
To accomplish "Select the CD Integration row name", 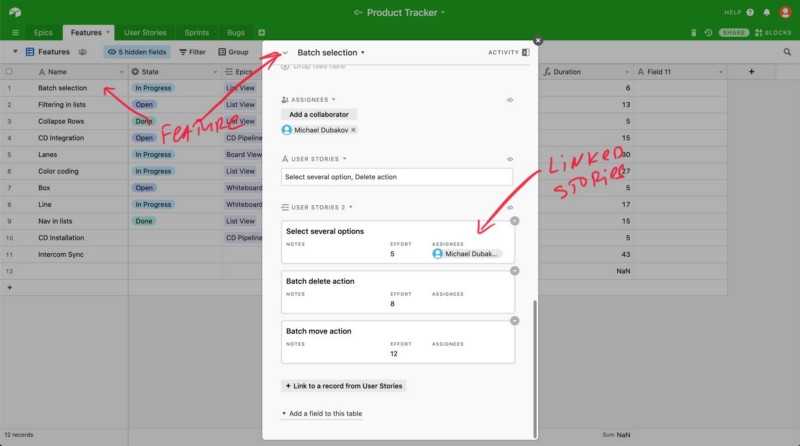I will click(x=61, y=138).
